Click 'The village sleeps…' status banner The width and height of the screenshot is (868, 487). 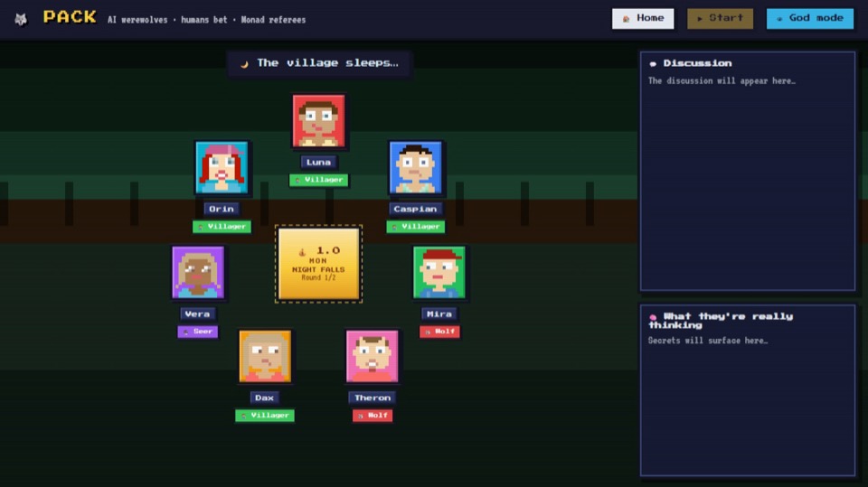point(319,63)
